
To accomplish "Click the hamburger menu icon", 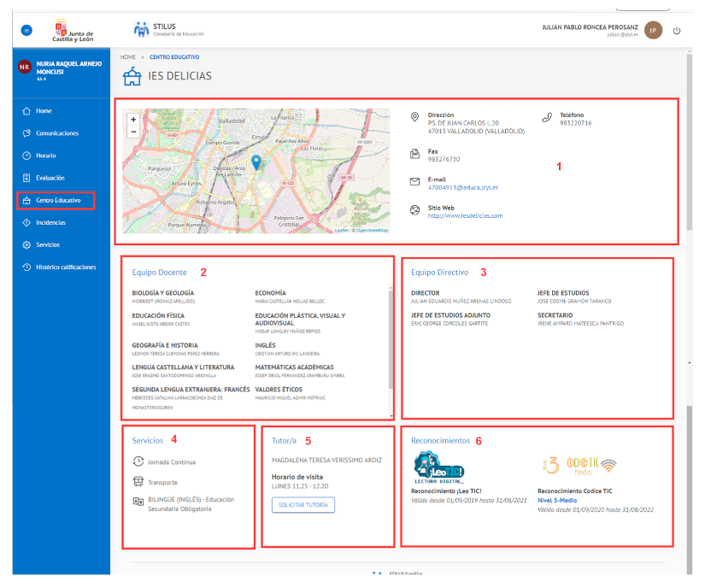I will click(x=26, y=31).
